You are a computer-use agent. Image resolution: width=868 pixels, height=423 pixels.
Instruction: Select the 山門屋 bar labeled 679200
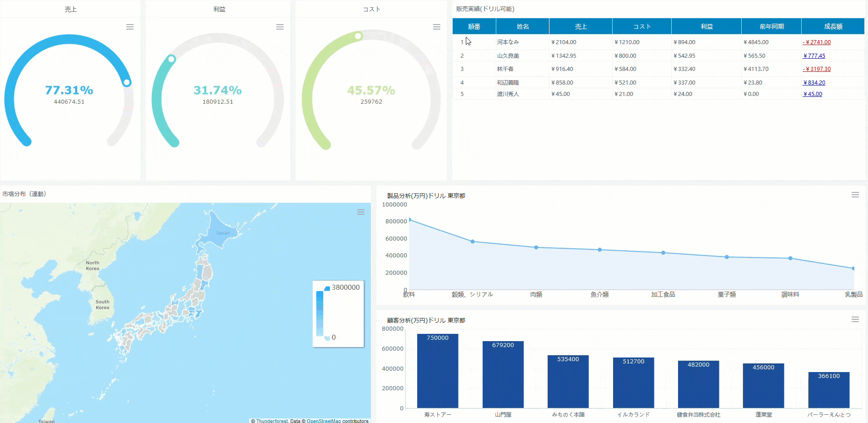click(x=503, y=374)
